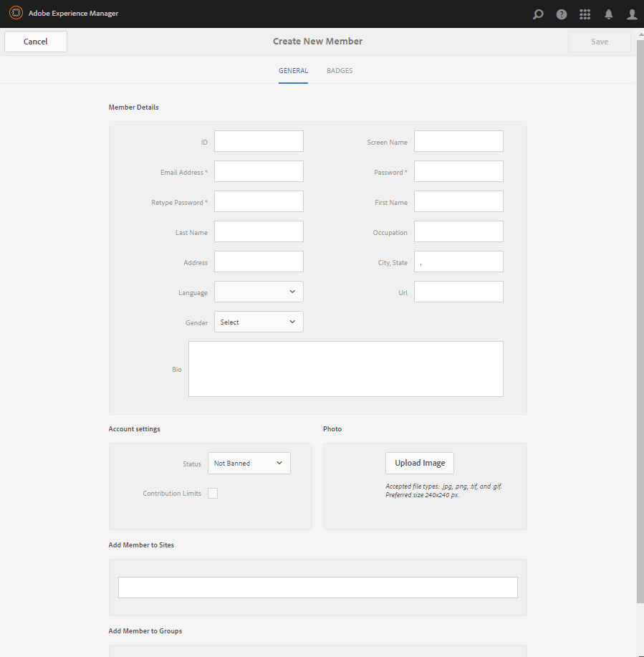Click the Upload Image button
644x657 pixels.
point(420,463)
